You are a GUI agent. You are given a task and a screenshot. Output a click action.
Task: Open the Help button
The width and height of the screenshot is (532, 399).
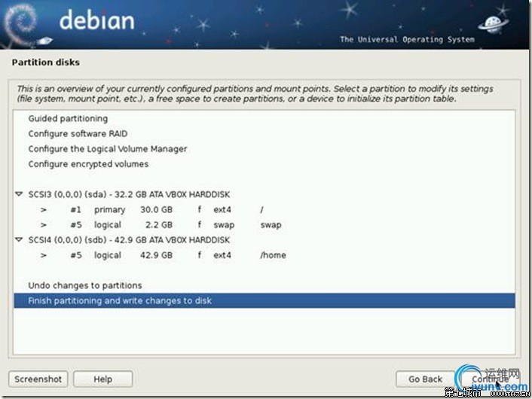coord(102,379)
